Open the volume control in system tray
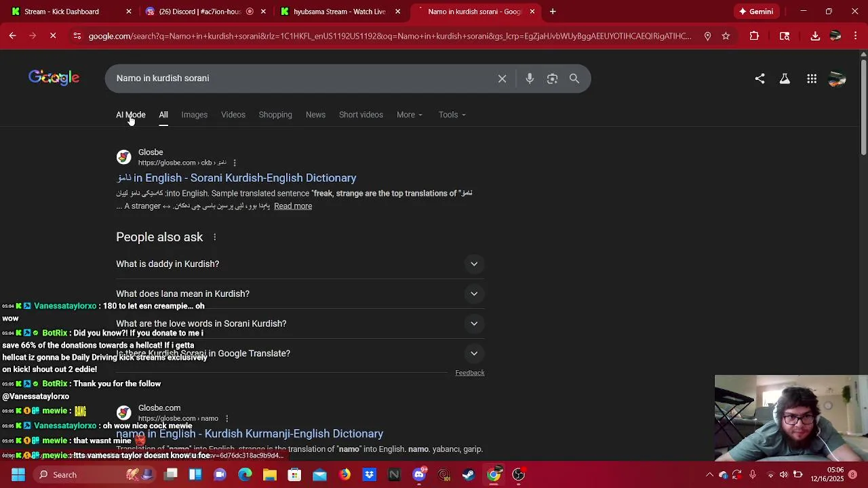Viewport: 868px width, 488px height. pos(783,474)
